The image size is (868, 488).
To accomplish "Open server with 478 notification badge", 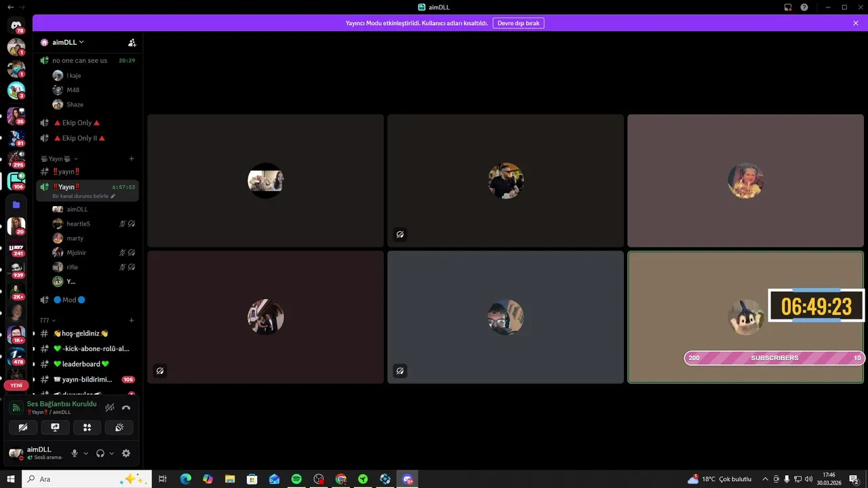I will click(x=16, y=357).
